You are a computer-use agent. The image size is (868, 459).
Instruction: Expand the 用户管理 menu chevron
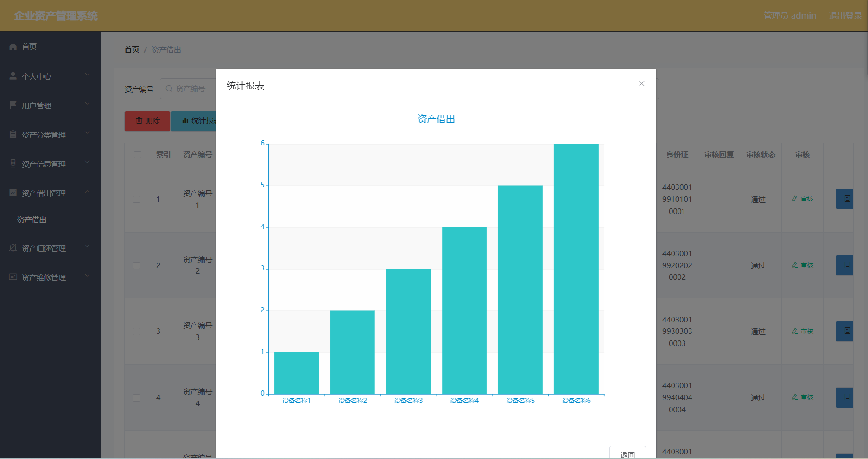point(87,104)
